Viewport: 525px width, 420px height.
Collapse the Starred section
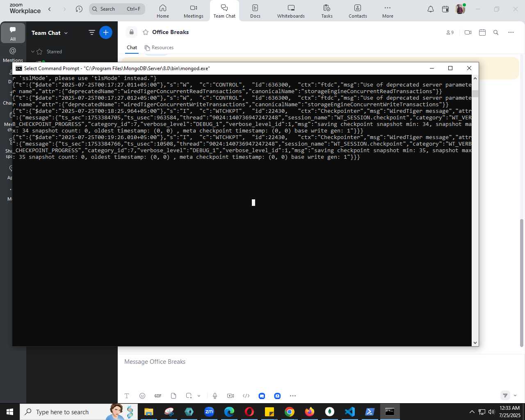click(33, 52)
